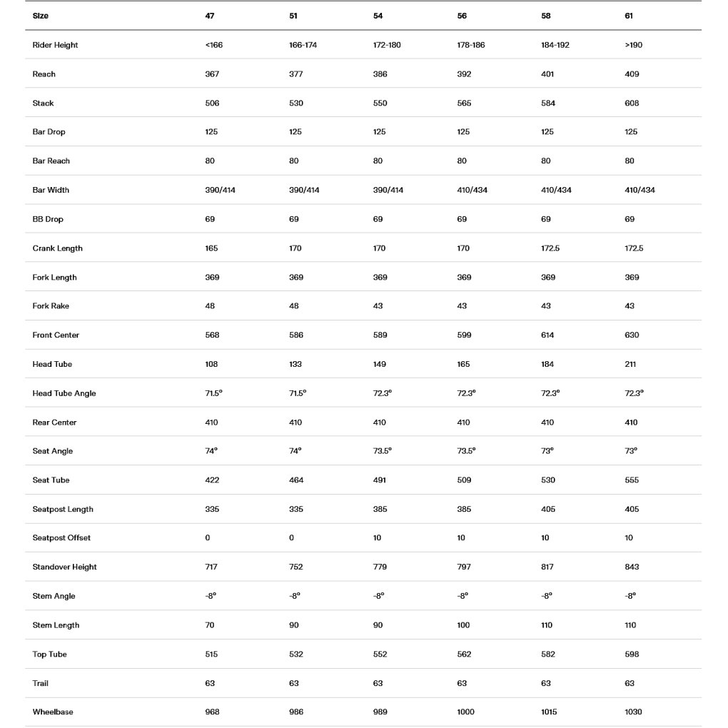Click the Wheelbase value 1030
The height and width of the screenshot is (728, 728).
633,712
